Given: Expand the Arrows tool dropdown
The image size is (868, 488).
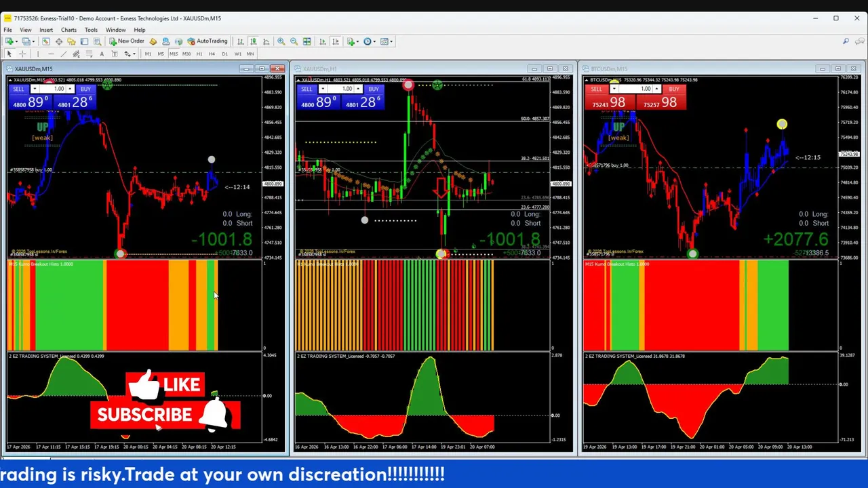Looking at the screenshot, I should pos(134,54).
